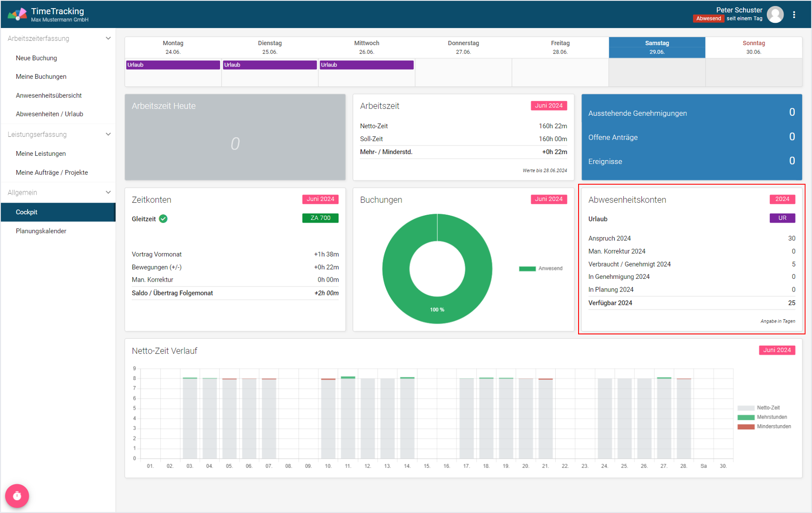Image resolution: width=812 pixels, height=513 pixels.
Task: Collapse the Arbeitszeiterfassung section
Action: point(108,38)
